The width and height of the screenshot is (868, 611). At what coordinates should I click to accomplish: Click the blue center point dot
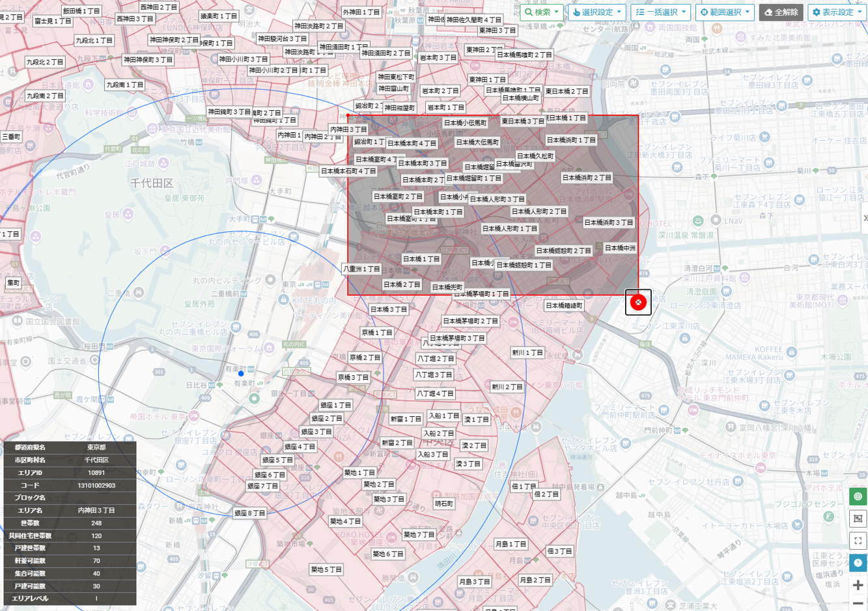(x=241, y=373)
